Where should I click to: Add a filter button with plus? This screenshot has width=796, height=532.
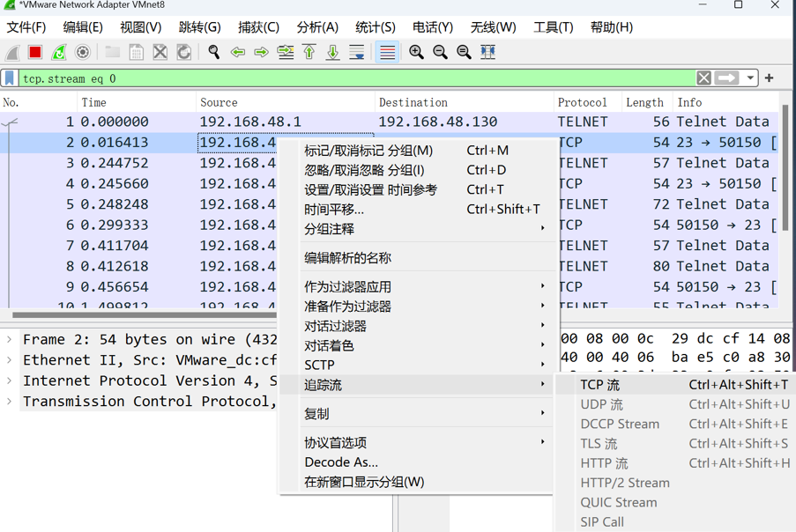[x=769, y=78]
